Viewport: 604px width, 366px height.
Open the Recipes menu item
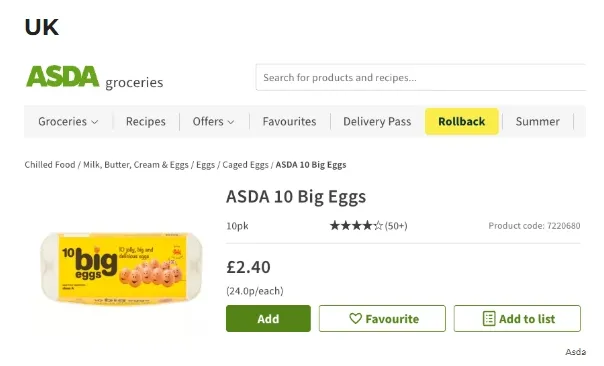click(146, 121)
